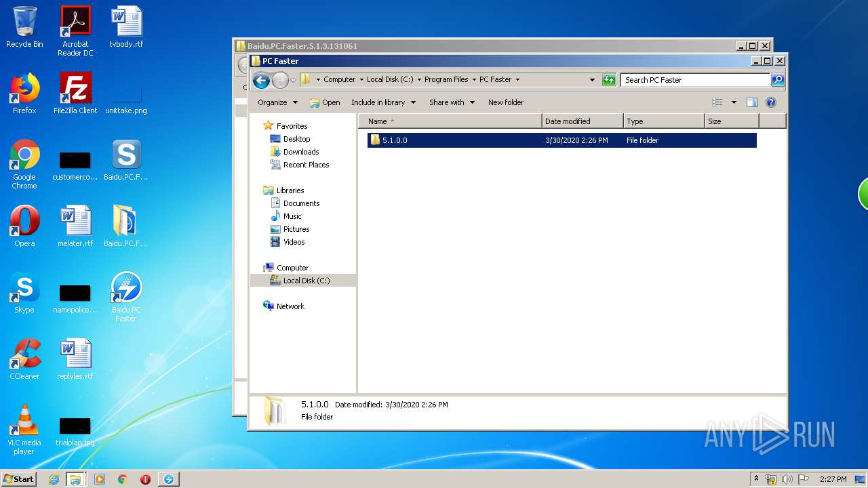Launch Google Chrome desktop shortcut

(x=24, y=164)
